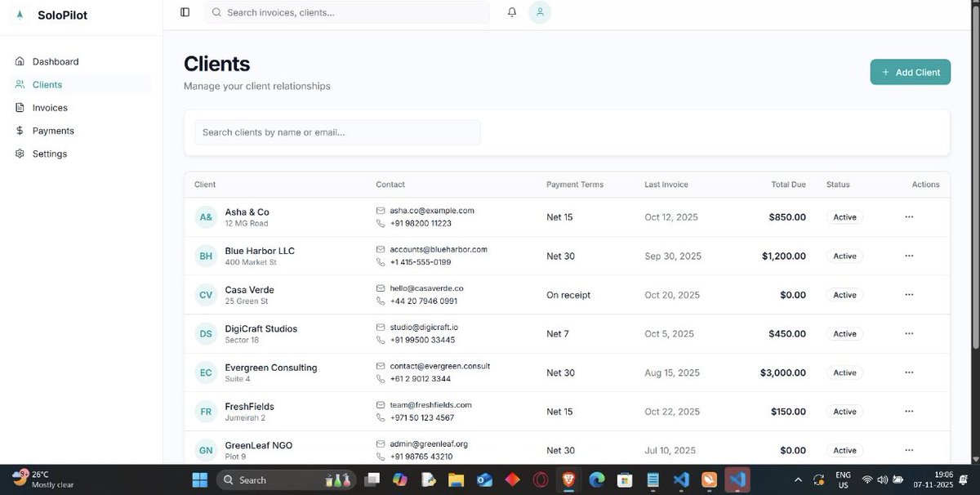Click the CV avatar for Casa Verde

[x=206, y=295]
